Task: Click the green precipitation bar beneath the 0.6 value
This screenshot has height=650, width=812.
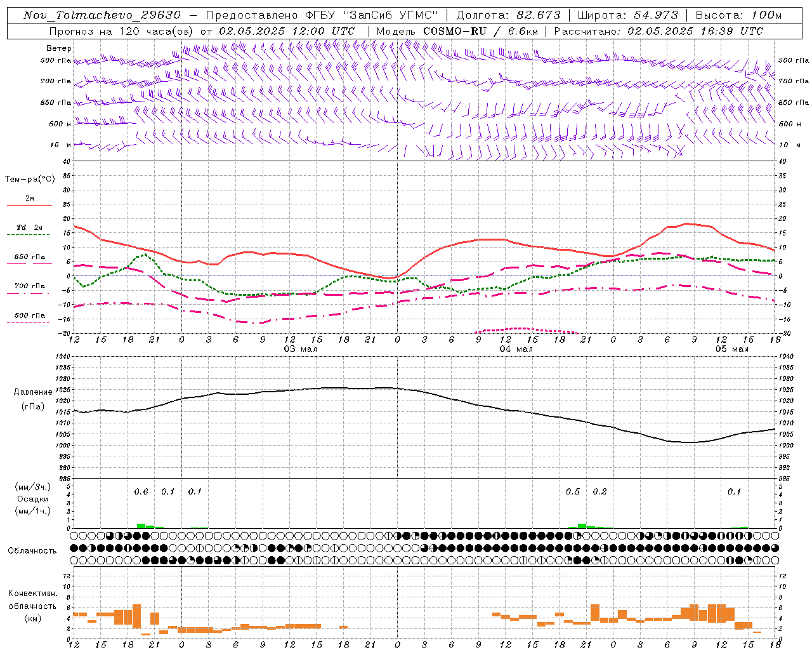Action: 141,526
